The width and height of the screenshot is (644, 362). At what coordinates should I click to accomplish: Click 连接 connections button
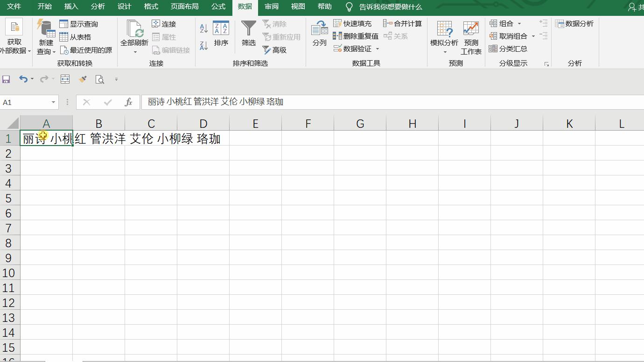(164, 24)
